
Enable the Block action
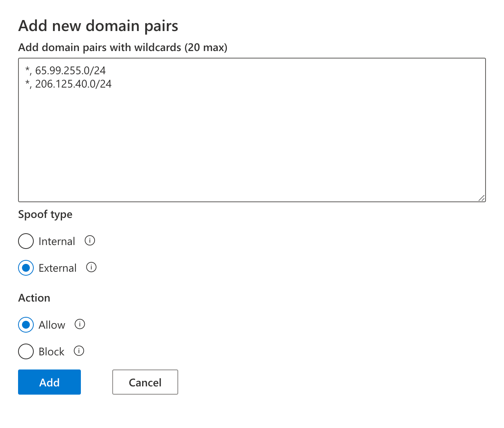pos(26,351)
